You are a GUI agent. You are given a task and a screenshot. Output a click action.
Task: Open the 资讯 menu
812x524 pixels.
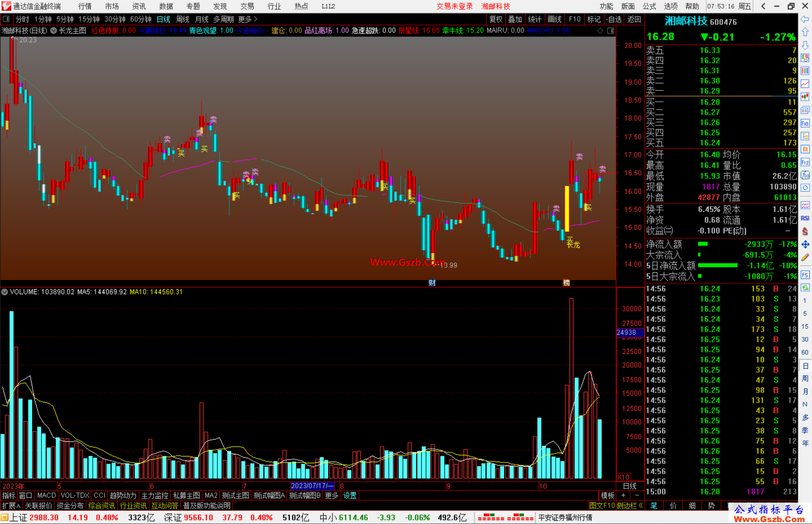139,6
